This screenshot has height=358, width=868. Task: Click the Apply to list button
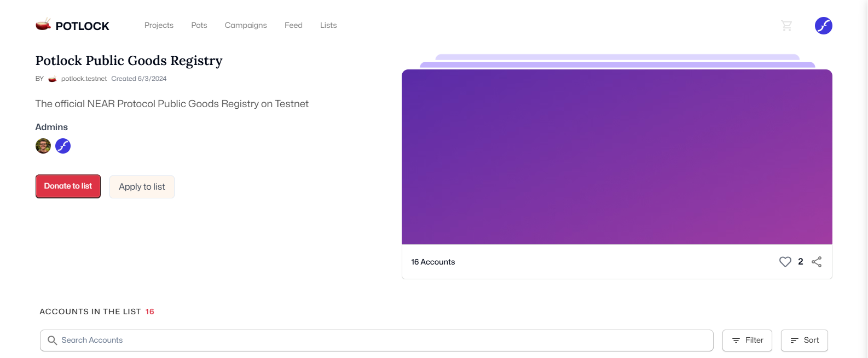pyautogui.click(x=142, y=187)
